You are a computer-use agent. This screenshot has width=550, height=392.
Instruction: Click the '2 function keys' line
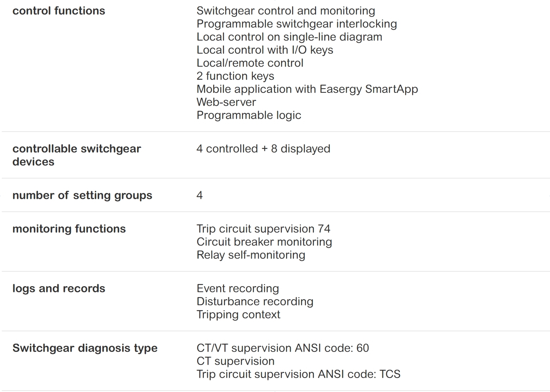pos(235,76)
